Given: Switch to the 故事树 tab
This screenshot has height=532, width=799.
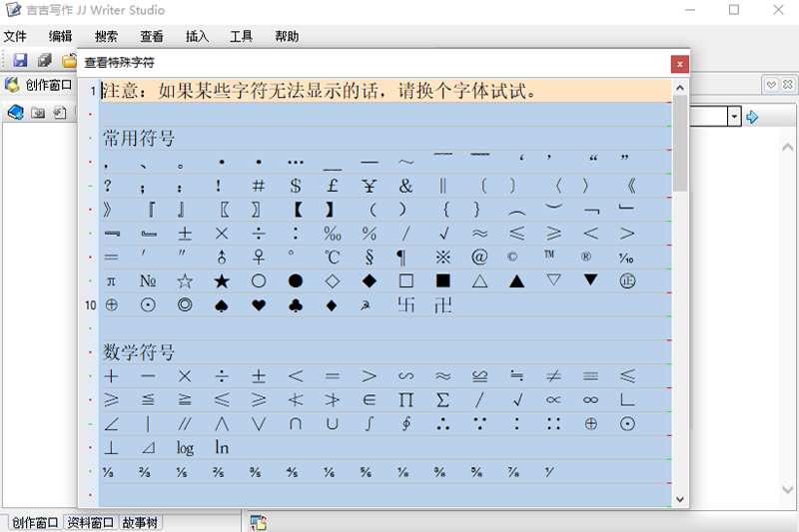Looking at the screenshot, I should [141, 522].
